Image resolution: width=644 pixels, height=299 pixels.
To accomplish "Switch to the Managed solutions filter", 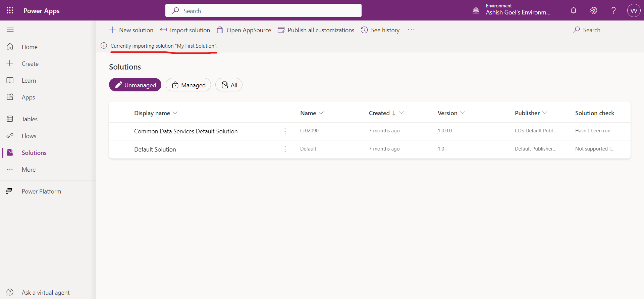I will (188, 85).
